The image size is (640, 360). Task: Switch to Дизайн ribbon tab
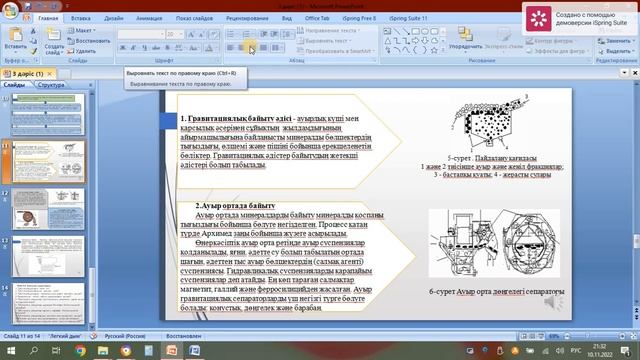point(113,18)
